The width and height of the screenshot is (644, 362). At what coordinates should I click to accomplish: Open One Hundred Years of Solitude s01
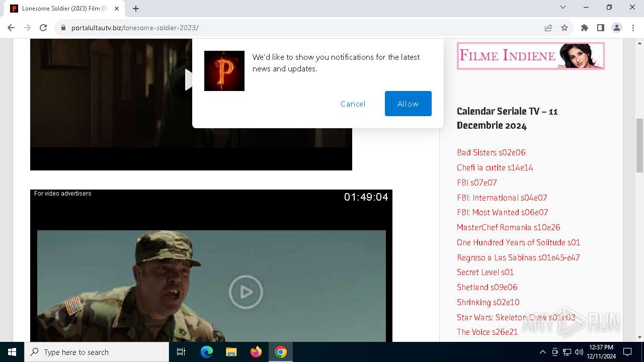519,242
